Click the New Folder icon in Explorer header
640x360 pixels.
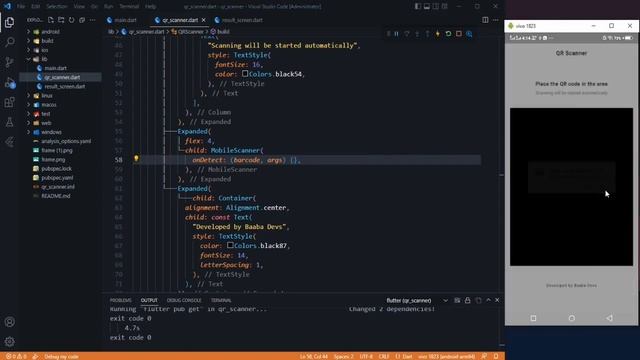coord(61,20)
